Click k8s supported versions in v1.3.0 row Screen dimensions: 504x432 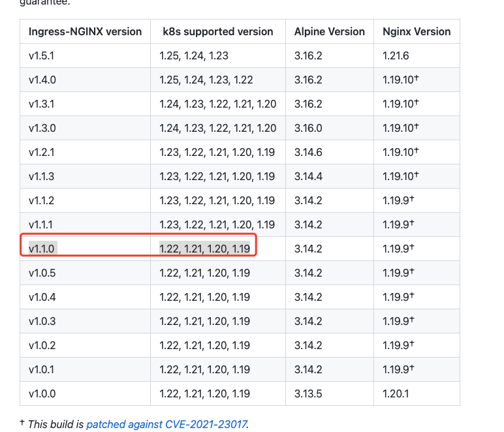(218, 128)
